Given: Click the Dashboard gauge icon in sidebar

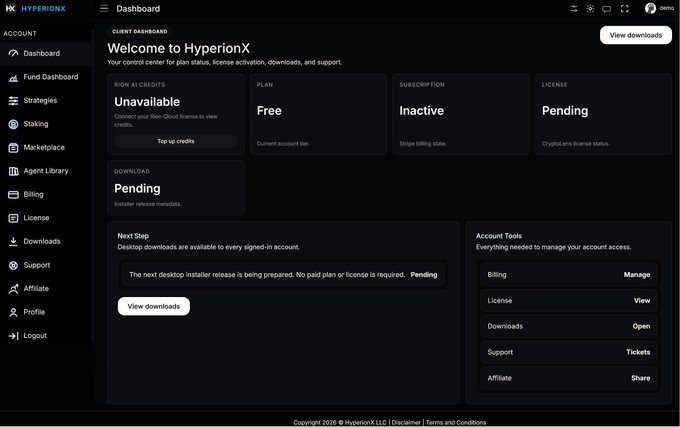Looking at the screenshot, I should coord(13,53).
